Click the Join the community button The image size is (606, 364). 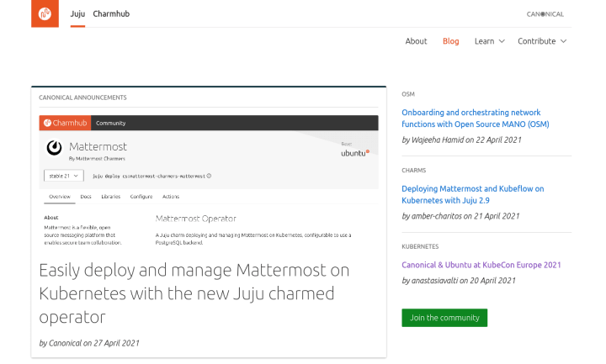tap(444, 318)
